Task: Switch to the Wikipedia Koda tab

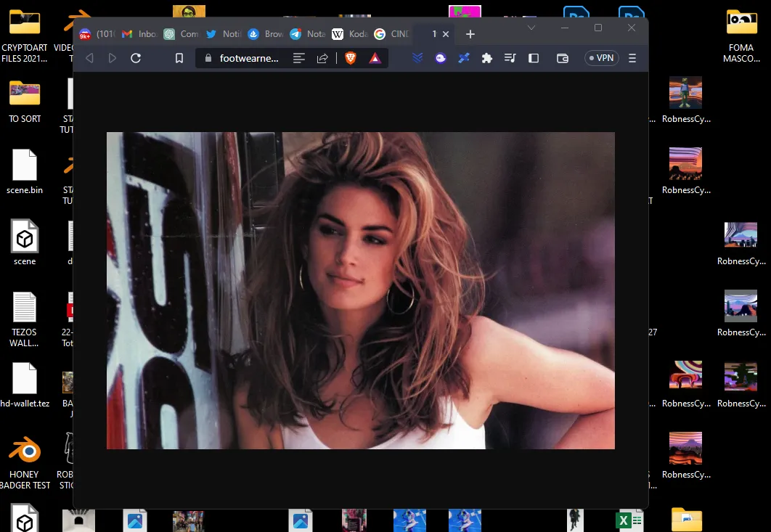Action: pos(348,34)
